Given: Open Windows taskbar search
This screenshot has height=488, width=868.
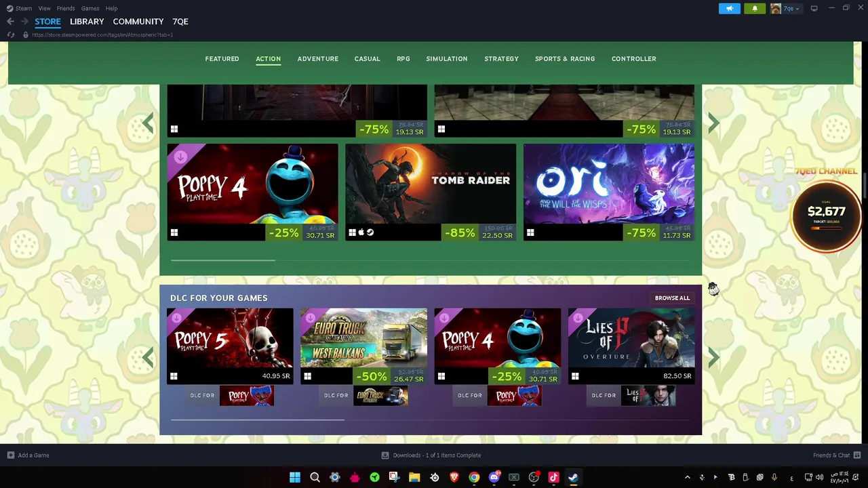Looking at the screenshot, I should pyautogui.click(x=315, y=478).
